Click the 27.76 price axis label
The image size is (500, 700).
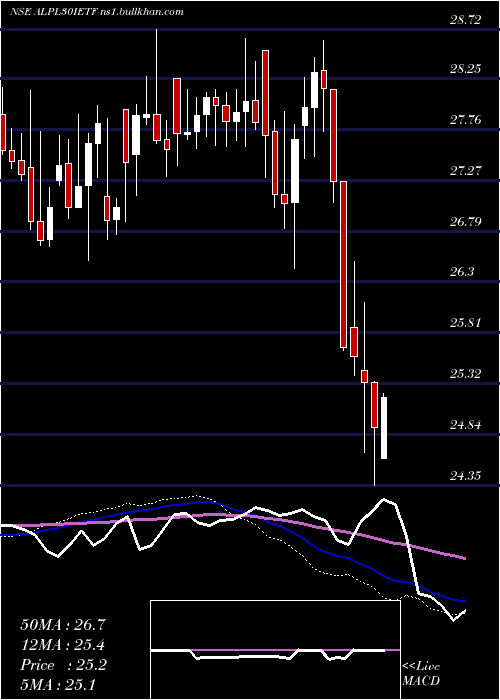pos(465,120)
